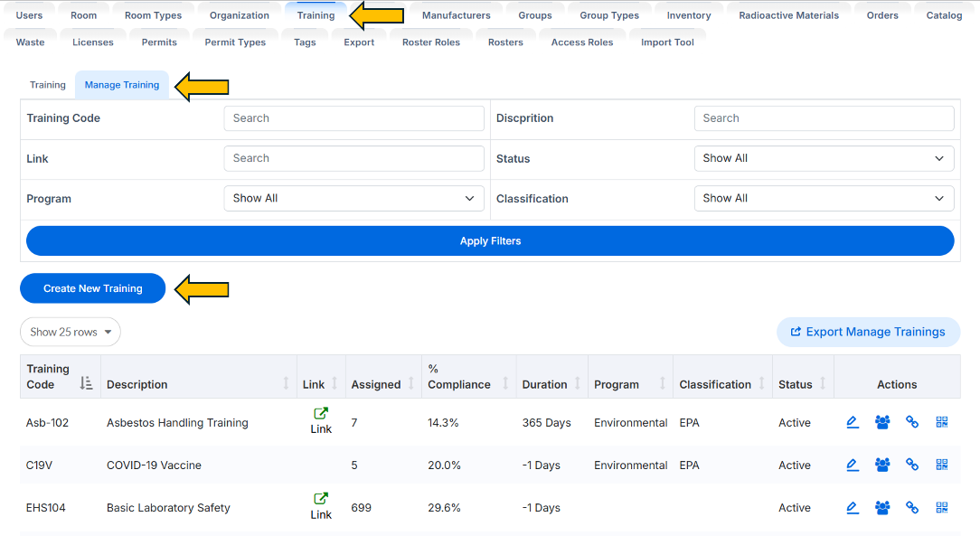
Task: Show QR code for Asb-102 training
Action: click(942, 423)
